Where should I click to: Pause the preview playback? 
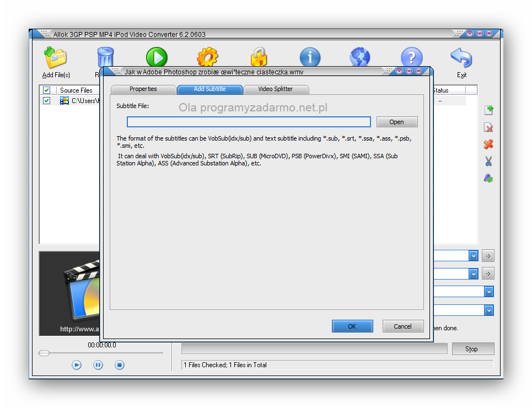point(98,365)
